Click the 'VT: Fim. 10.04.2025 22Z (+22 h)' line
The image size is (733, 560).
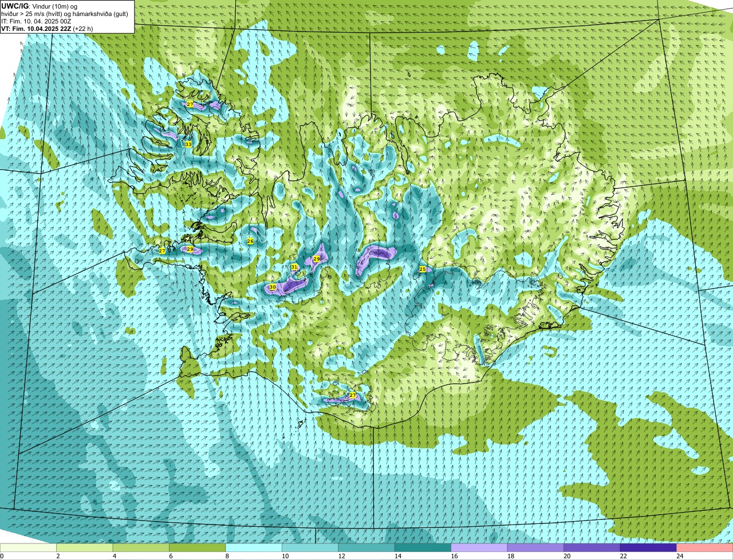[47, 28]
